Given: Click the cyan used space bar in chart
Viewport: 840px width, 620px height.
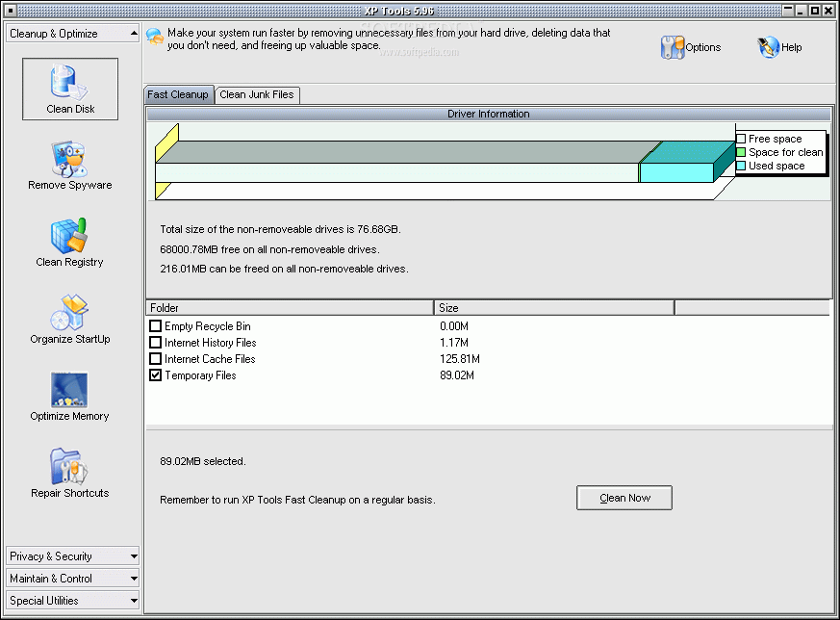Looking at the screenshot, I should pyautogui.click(x=677, y=172).
